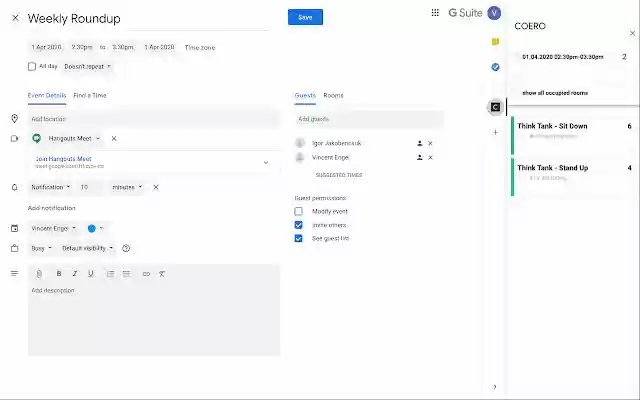
Task: Select the Think Tank - Stand Up room
Action: click(x=574, y=176)
